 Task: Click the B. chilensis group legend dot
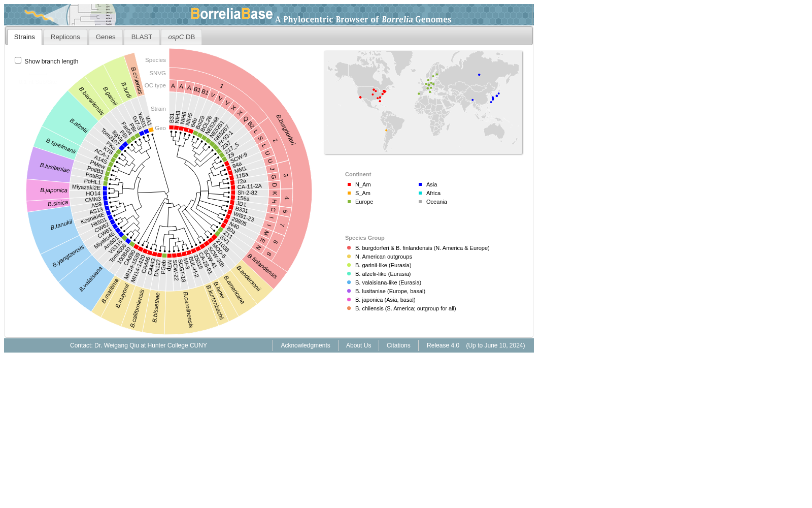point(349,308)
